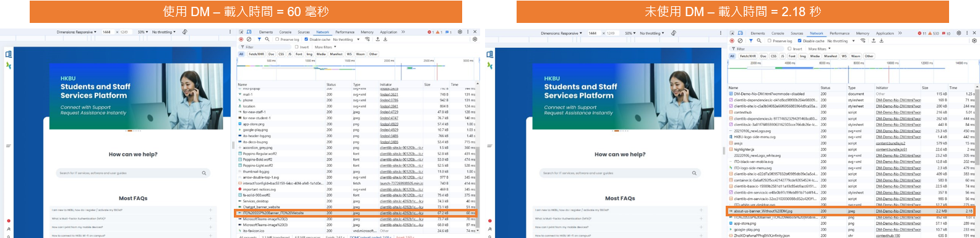Click the carousel dots under 60 毫秒 page banner
Viewport: 980px width, 238px height.
click(x=133, y=131)
